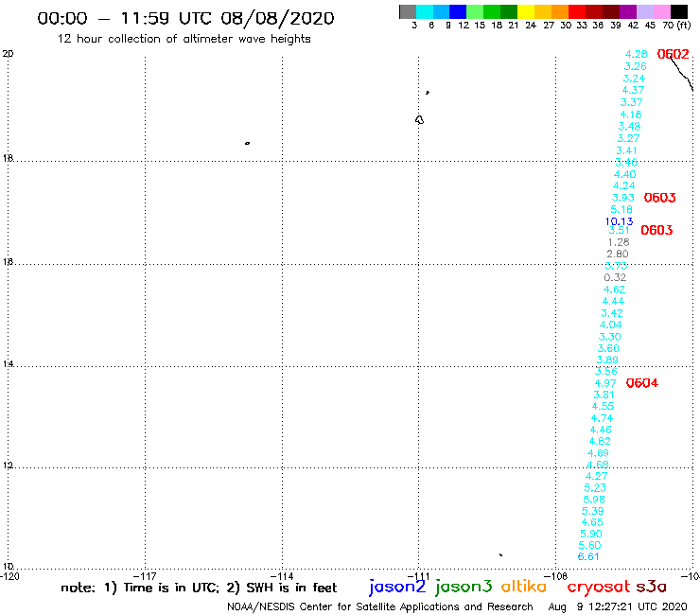Click the 0603 label beside 3.51
This screenshot has width=700, height=615.
click(656, 230)
